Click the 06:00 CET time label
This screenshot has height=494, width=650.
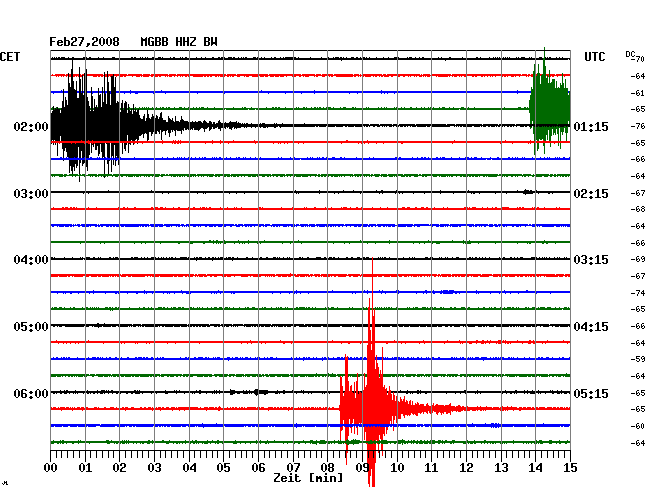31,393
